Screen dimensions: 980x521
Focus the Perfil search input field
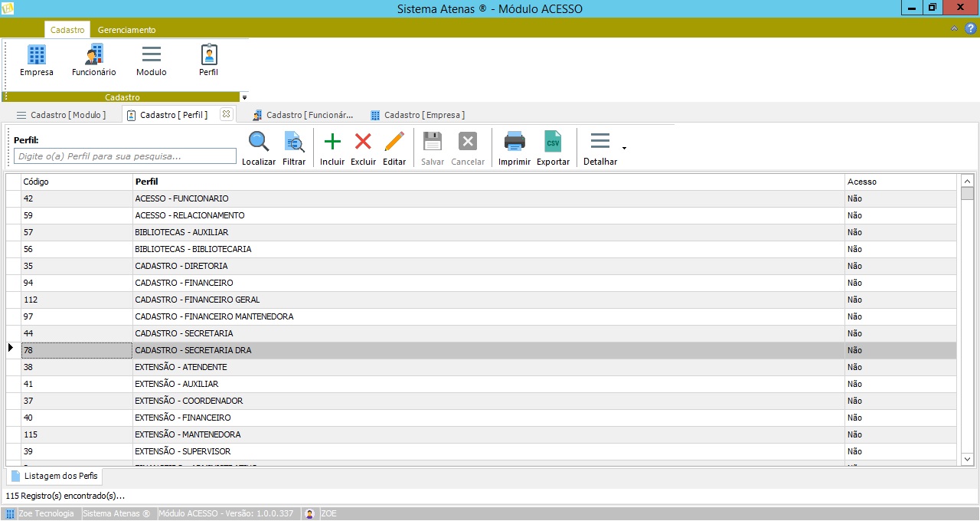[125, 156]
